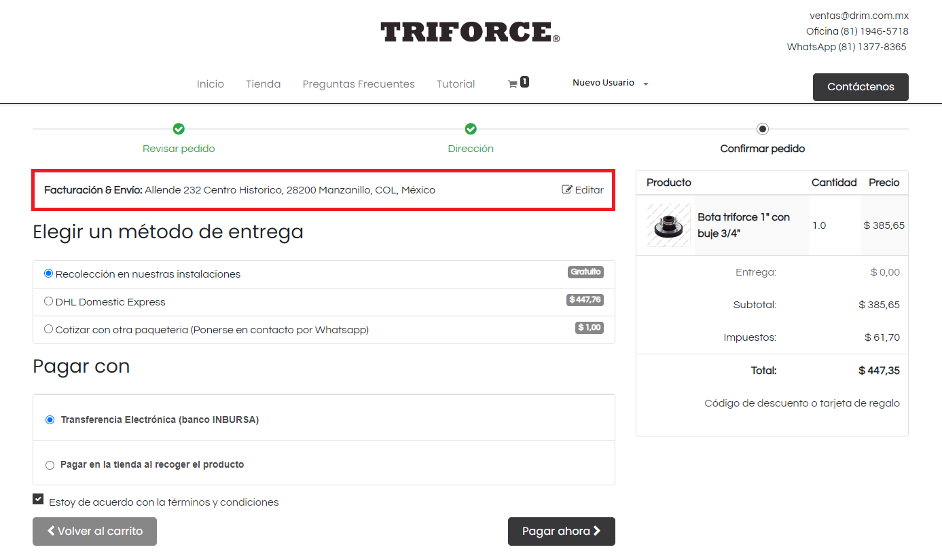
Task: Click the Entrega value $ 0,00
Action: click(x=885, y=272)
